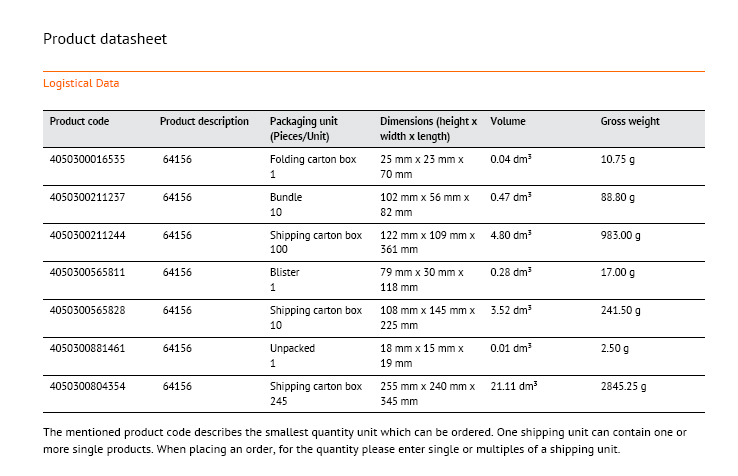Click product code 4050300016535
The width and height of the screenshot is (738, 476).
(88, 159)
